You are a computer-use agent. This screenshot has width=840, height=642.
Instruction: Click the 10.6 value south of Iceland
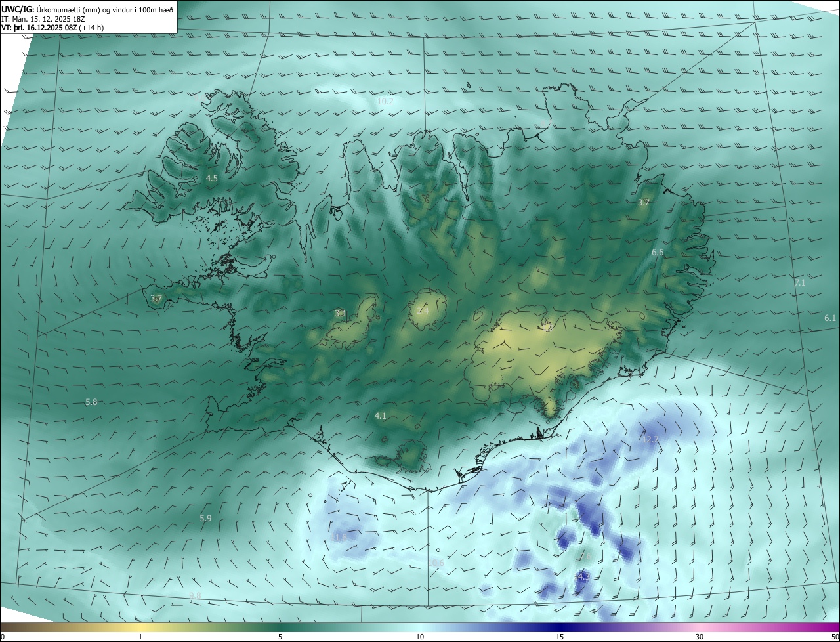(x=436, y=563)
